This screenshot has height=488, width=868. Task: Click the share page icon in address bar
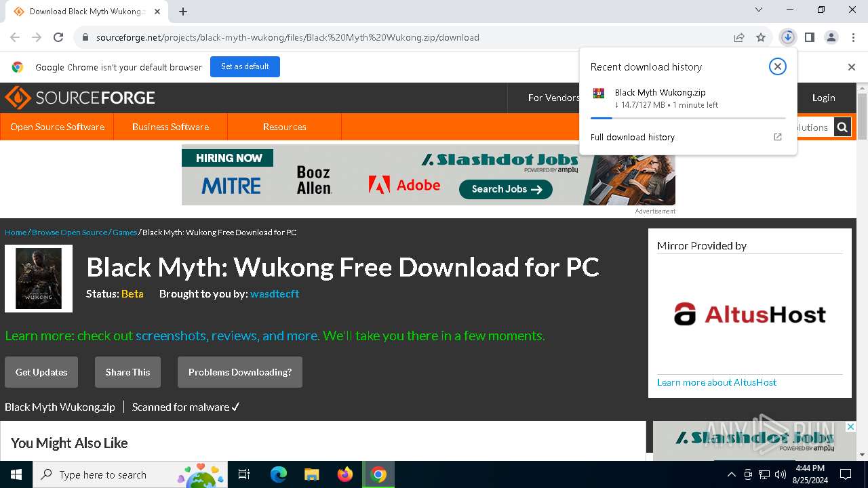tap(739, 37)
